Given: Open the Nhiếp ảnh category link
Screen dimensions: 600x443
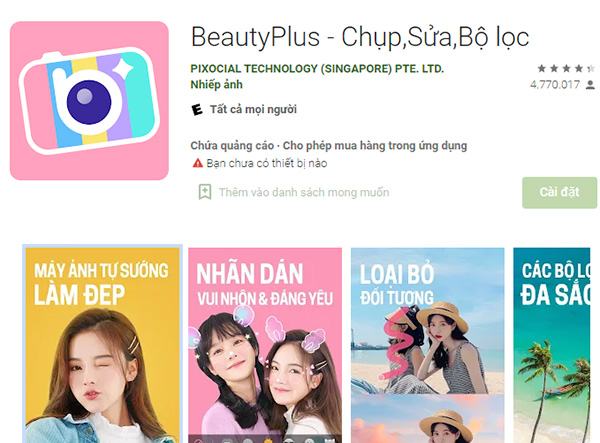Looking at the screenshot, I should [217, 85].
